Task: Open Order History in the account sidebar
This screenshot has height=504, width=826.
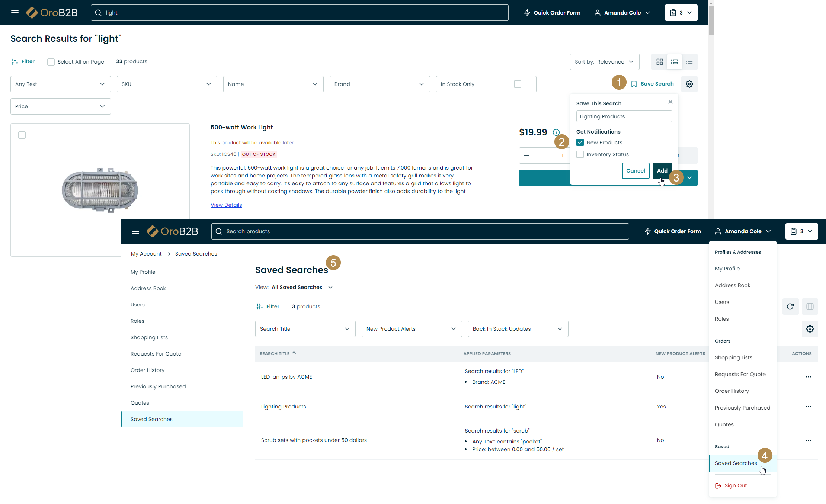Action: pyautogui.click(x=147, y=370)
